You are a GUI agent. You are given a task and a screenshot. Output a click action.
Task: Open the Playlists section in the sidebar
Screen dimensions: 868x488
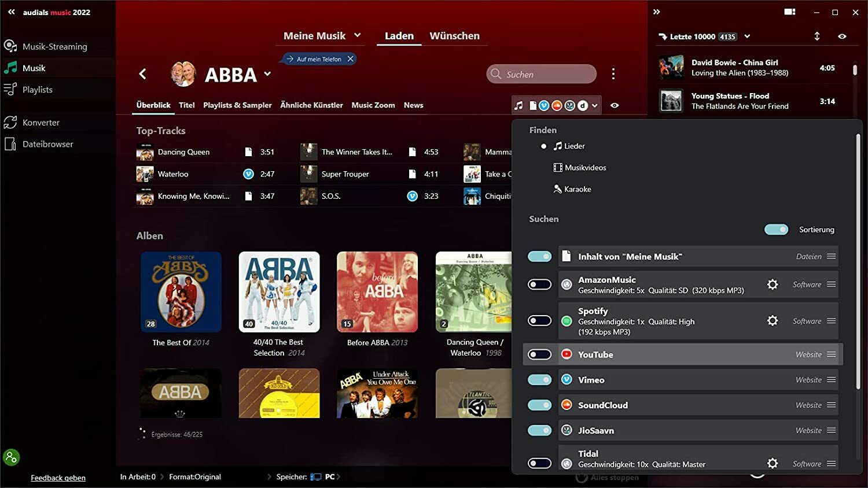38,89
